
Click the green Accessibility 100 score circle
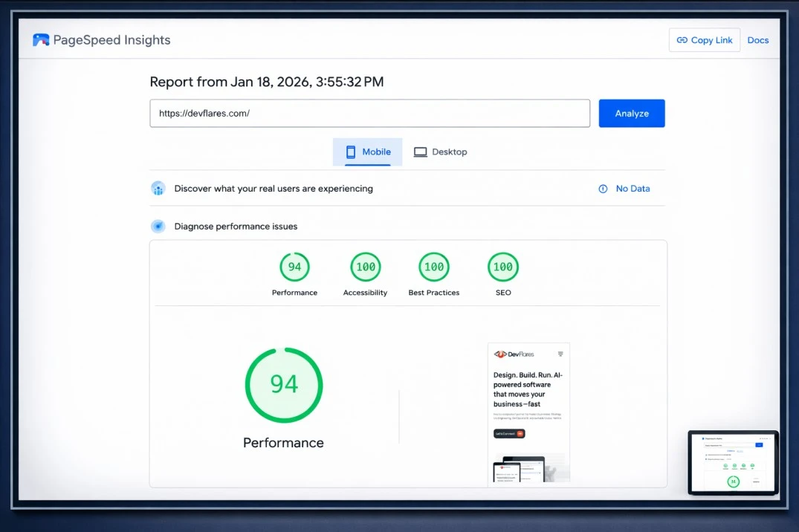(364, 267)
